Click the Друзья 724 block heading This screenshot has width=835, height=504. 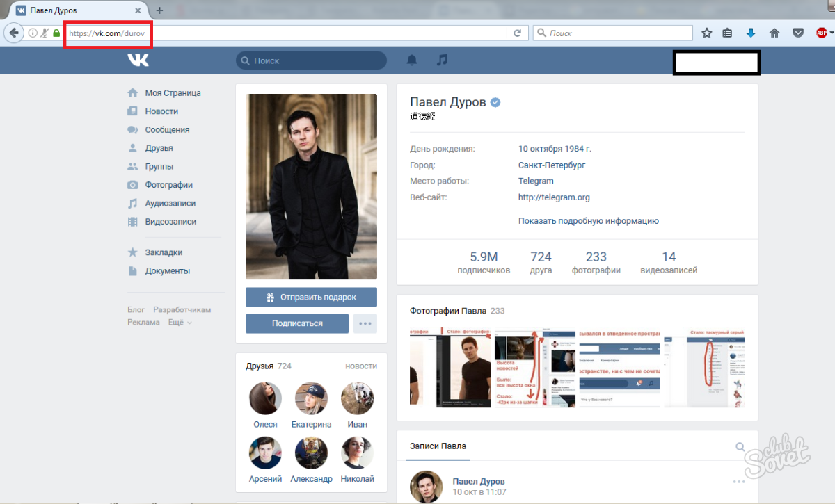tap(269, 366)
